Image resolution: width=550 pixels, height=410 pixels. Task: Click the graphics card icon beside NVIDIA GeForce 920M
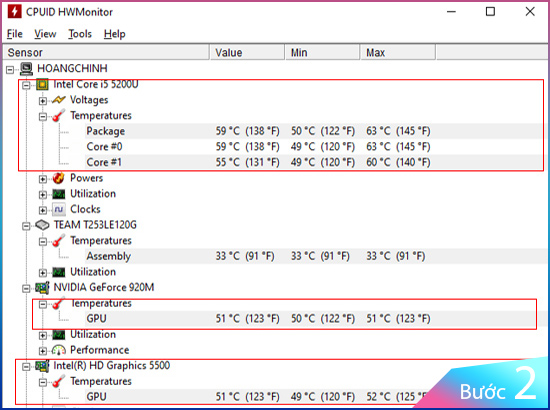(42, 288)
